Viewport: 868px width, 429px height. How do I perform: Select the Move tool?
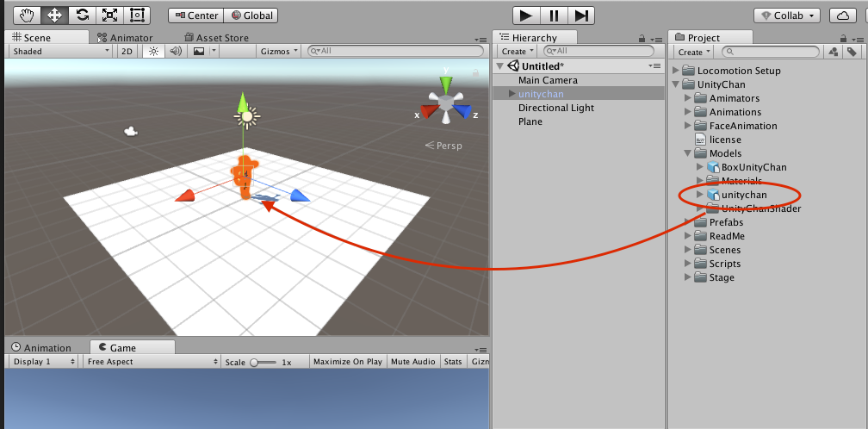click(55, 16)
